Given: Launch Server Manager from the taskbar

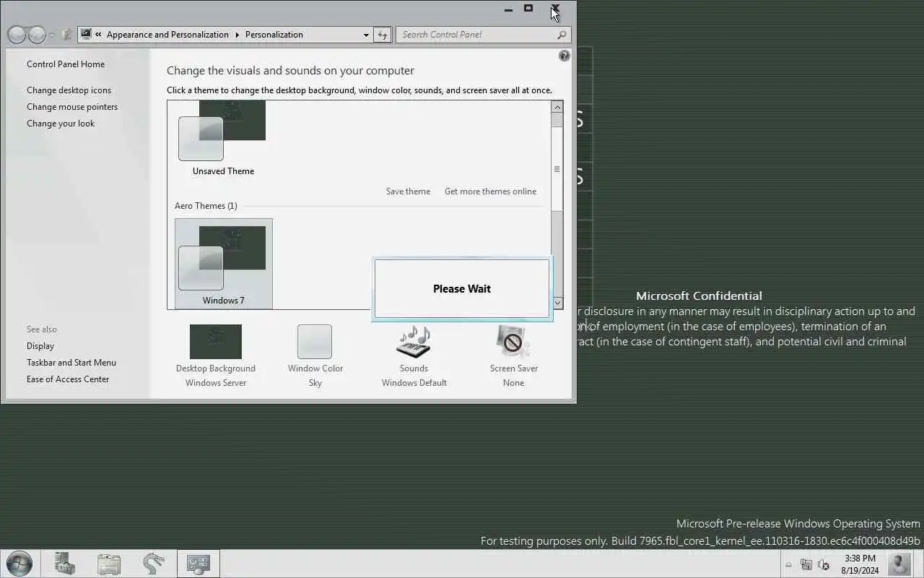Looking at the screenshot, I should [65, 564].
